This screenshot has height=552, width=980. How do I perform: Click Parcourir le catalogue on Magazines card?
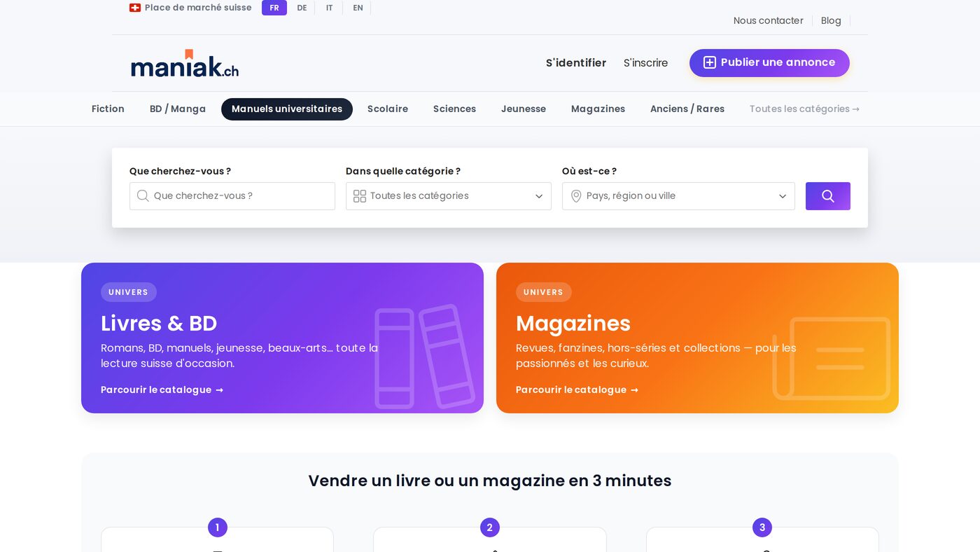(x=577, y=390)
